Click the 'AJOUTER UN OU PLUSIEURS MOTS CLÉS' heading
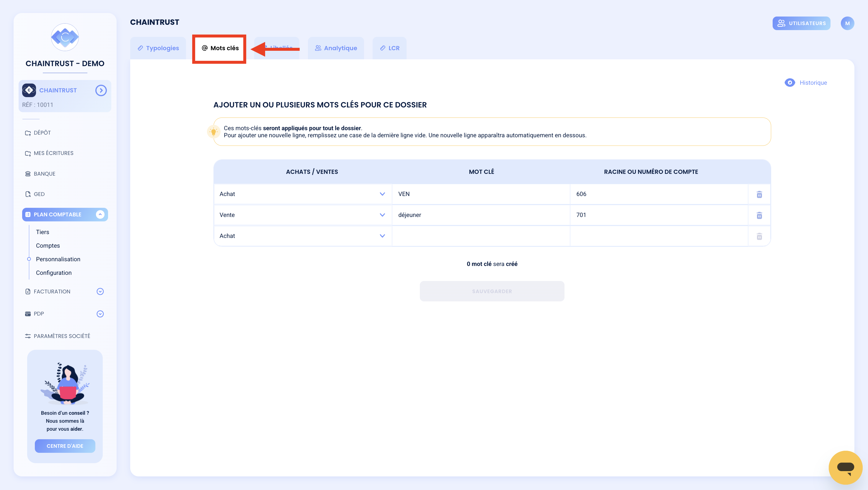This screenshot has height=490, width=868. 320,105
